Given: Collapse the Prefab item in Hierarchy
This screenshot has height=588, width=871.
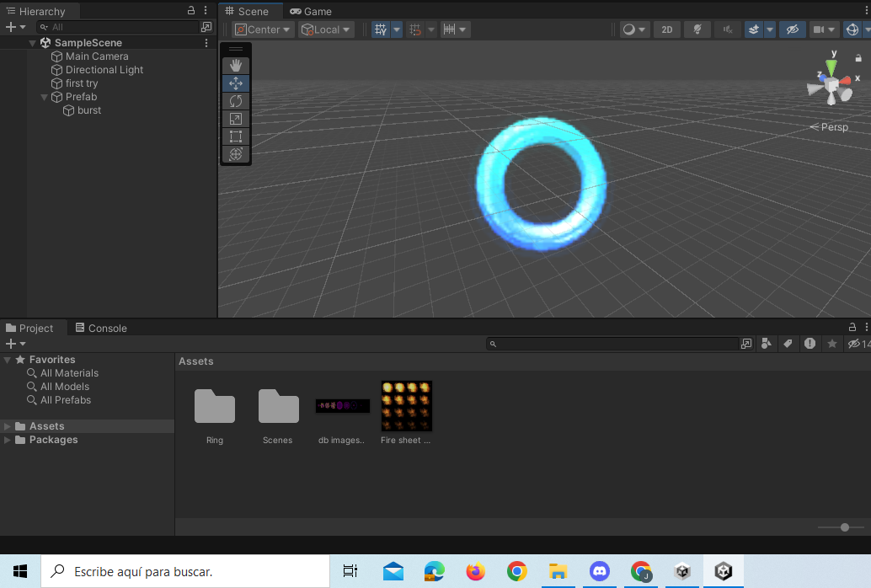Looking at the screenshot, I should (45, 97).
